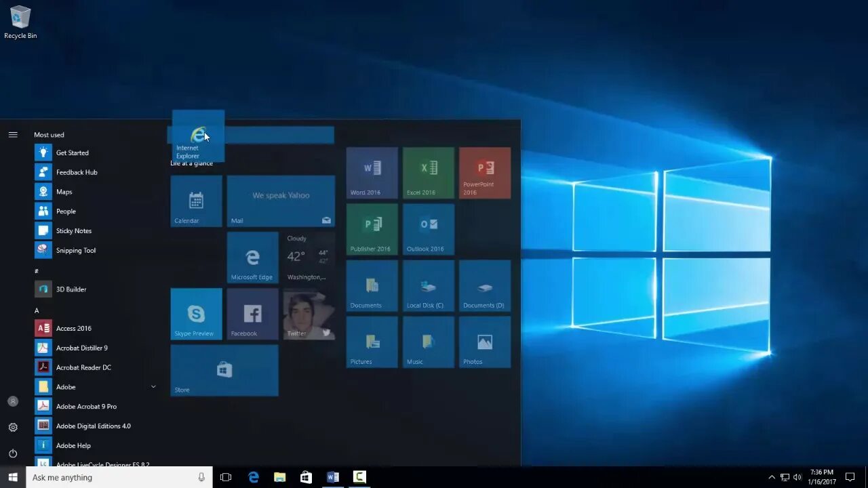Open Adobe Help
Screen dimensions: 868x488
pos(95,445)
